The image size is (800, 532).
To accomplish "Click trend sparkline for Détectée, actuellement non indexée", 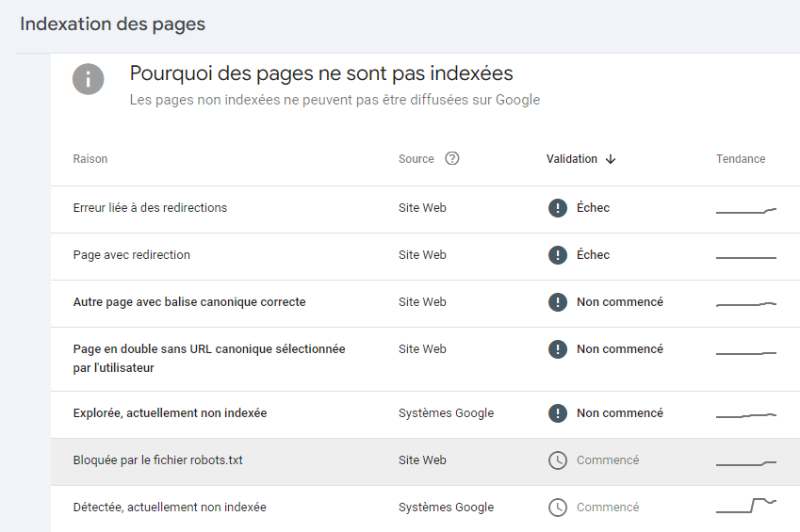I will [x=745, y=506].
